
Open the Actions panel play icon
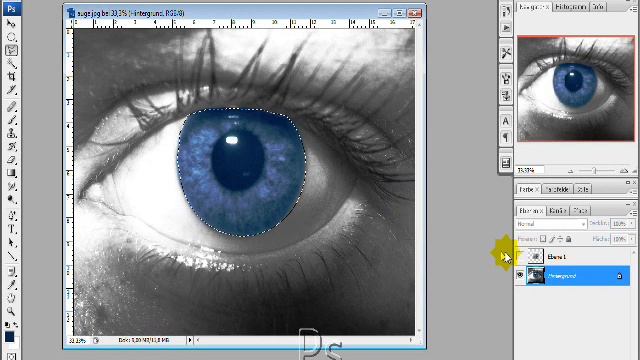click(x=506, y=28)
